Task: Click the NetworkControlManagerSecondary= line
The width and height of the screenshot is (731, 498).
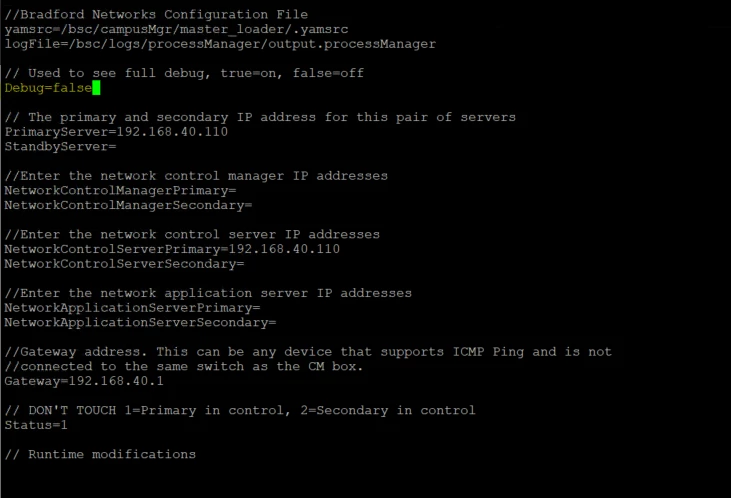Action: coord(128,205)
